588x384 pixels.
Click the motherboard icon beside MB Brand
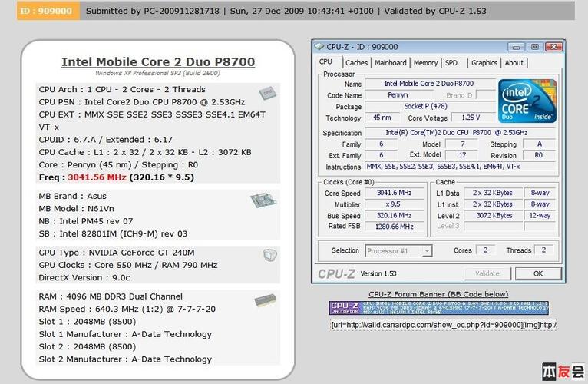(263, 200)
